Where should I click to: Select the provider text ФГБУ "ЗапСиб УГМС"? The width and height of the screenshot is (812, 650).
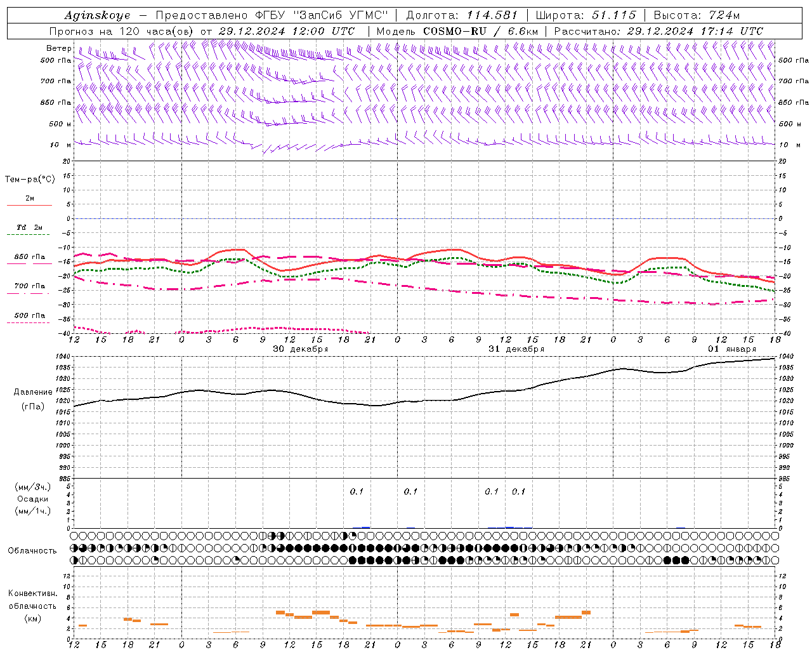322,15
